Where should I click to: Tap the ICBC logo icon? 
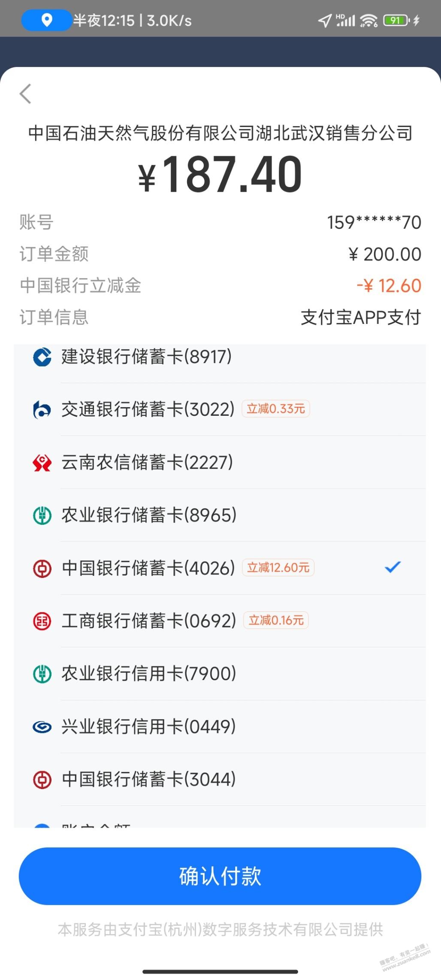[x=42, y=621]
